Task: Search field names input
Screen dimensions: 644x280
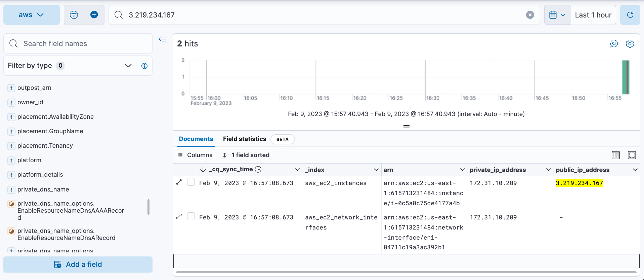Action: tap(78, 43)
